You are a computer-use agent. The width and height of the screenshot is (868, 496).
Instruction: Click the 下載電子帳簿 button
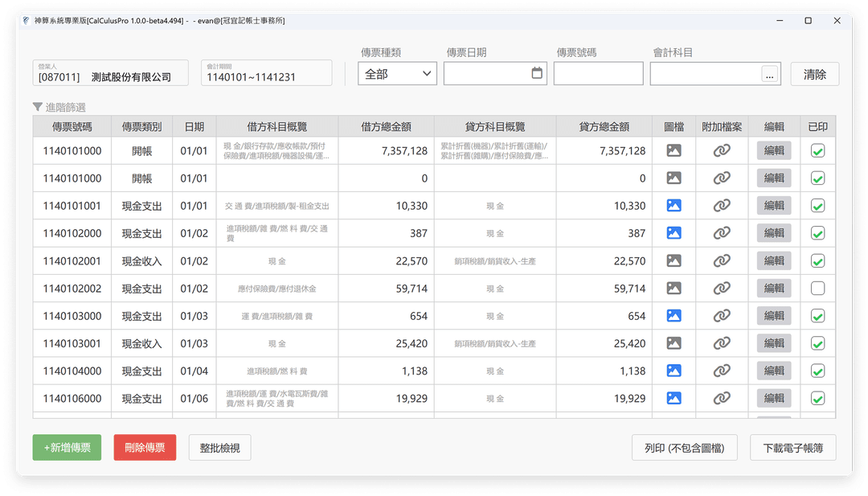coord(792,448)
